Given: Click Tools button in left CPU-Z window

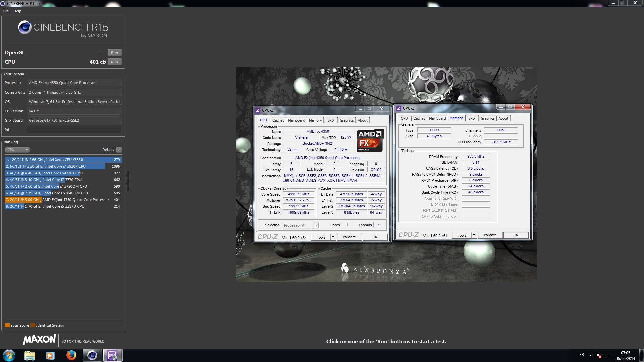Looking at the screenshot, I should coord(321,237).
